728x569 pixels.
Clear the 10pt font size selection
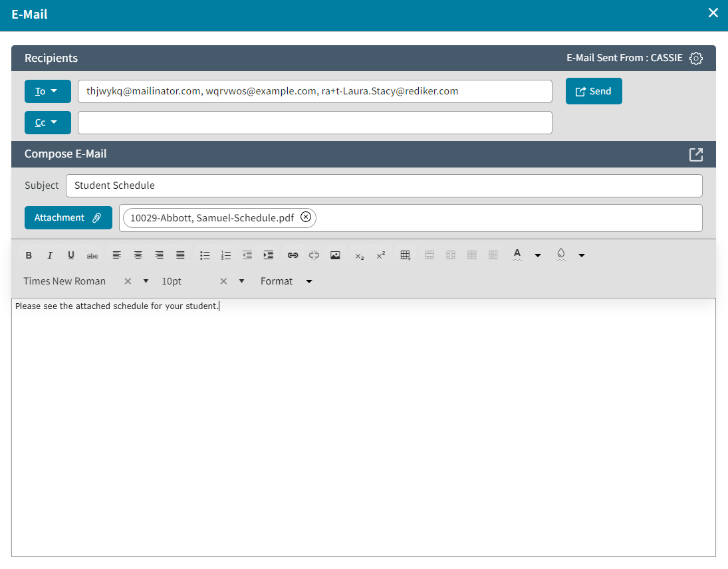point(223,281)
